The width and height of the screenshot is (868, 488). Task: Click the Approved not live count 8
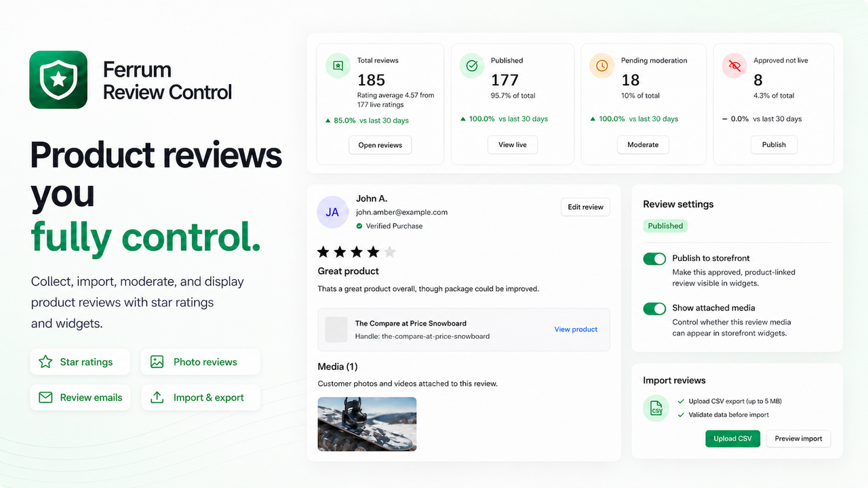tap(758, 80)
